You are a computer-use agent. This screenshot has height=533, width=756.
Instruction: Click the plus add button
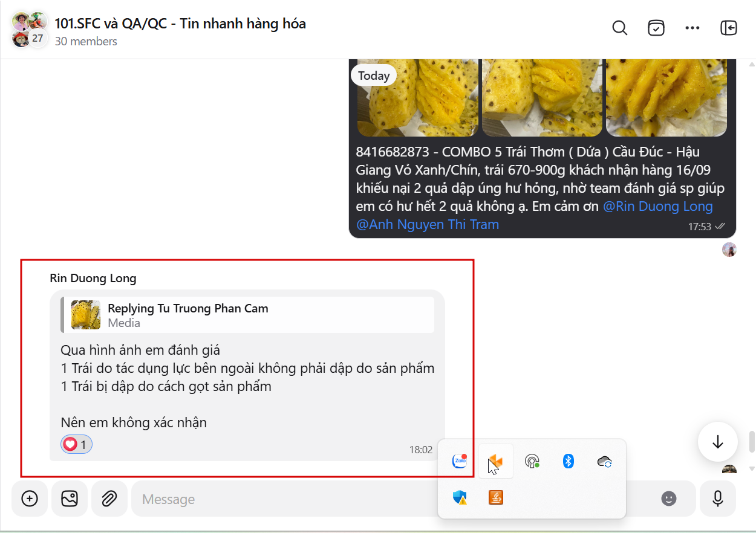pos(30,499)
